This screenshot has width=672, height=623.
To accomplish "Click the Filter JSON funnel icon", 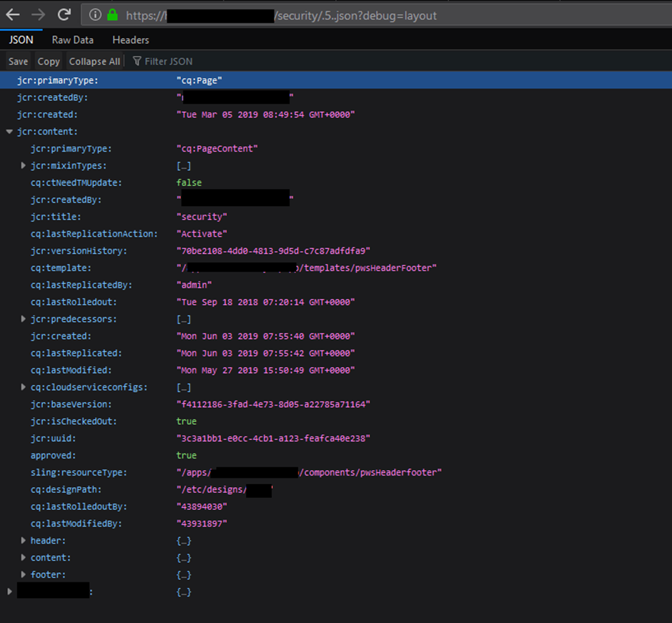I will coord(137,62).
